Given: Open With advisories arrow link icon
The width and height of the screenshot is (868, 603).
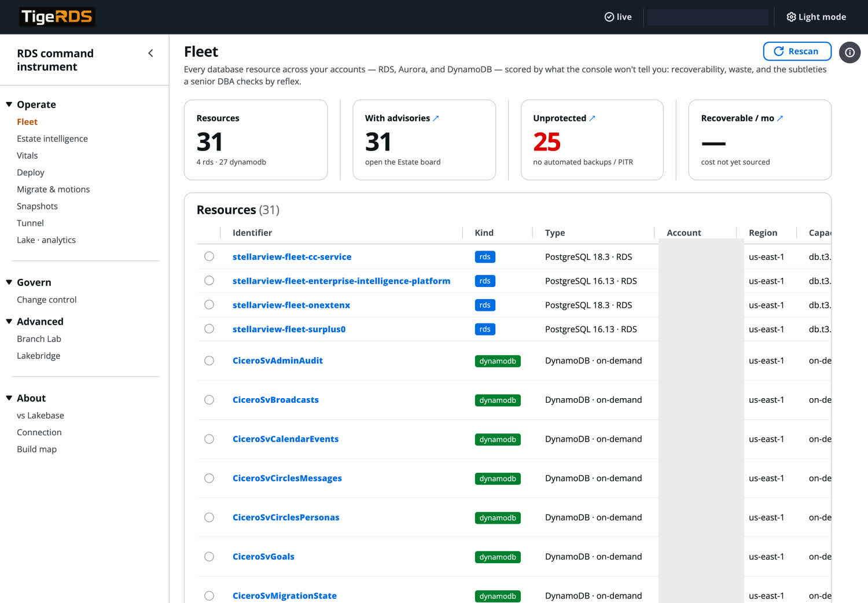Looking at the screenshot, I should [x=436, y=118].
